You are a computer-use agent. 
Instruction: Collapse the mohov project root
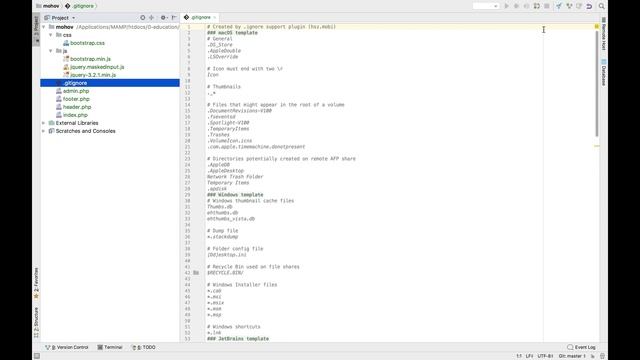(44, 27)
